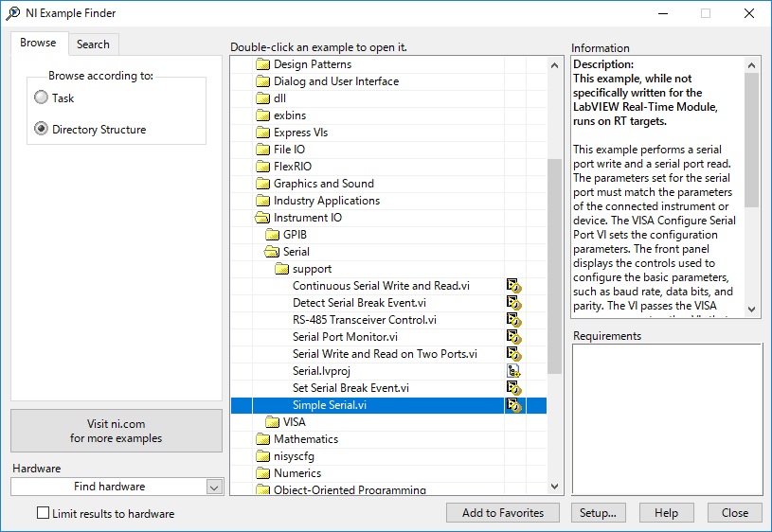
Task: Click the example list scrollbar thumb
Action: (554, 266)
